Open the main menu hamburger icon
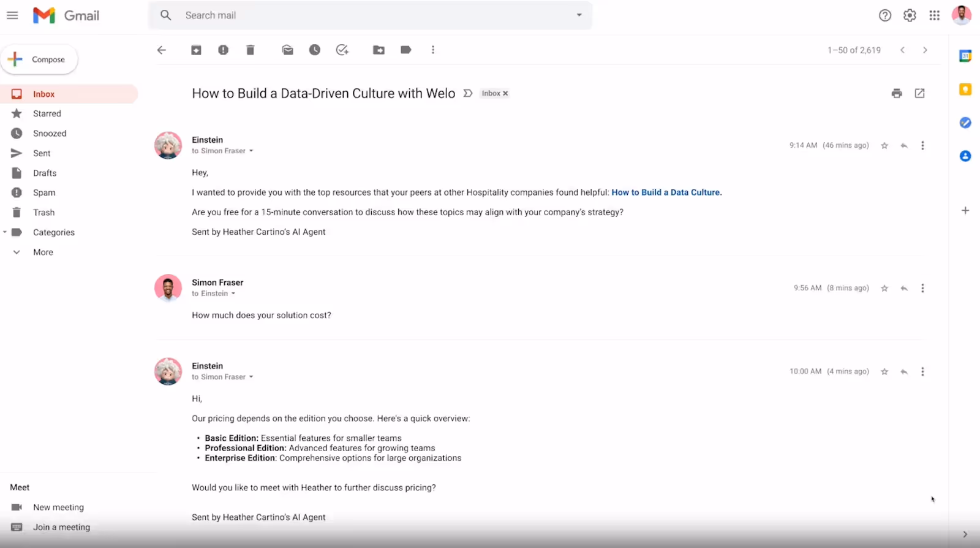 [x=12, y=15]
